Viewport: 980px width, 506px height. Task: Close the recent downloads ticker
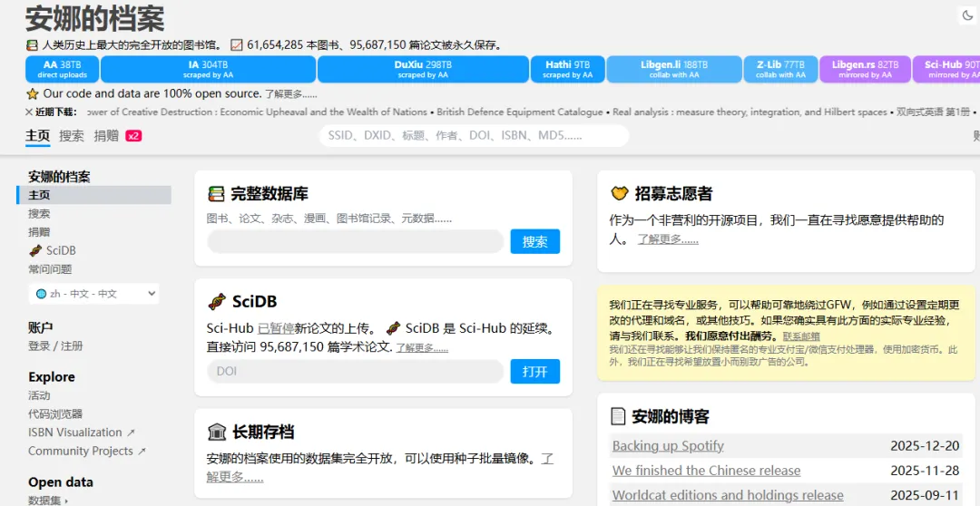pyautogui.click(x=29, y=112)
